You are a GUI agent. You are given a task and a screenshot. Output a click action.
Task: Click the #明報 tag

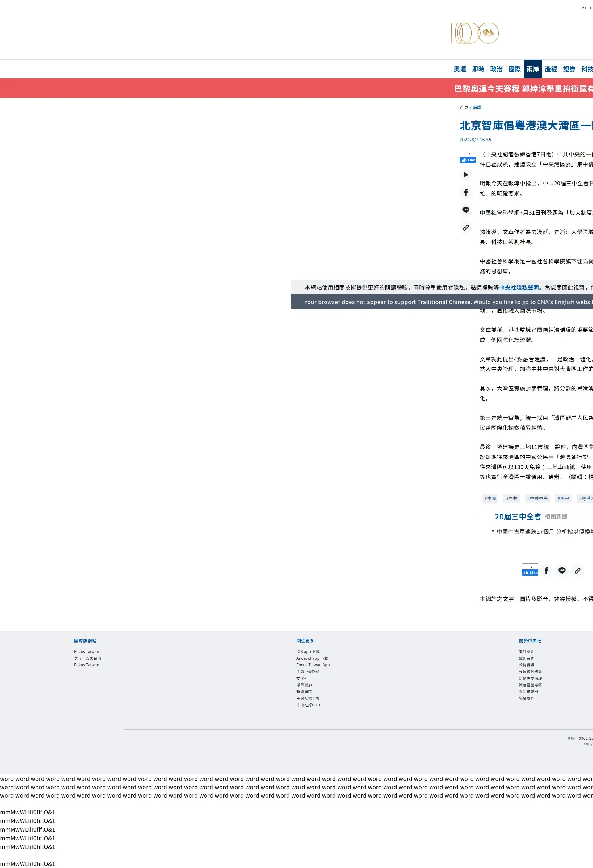click(x=563, y=498)
